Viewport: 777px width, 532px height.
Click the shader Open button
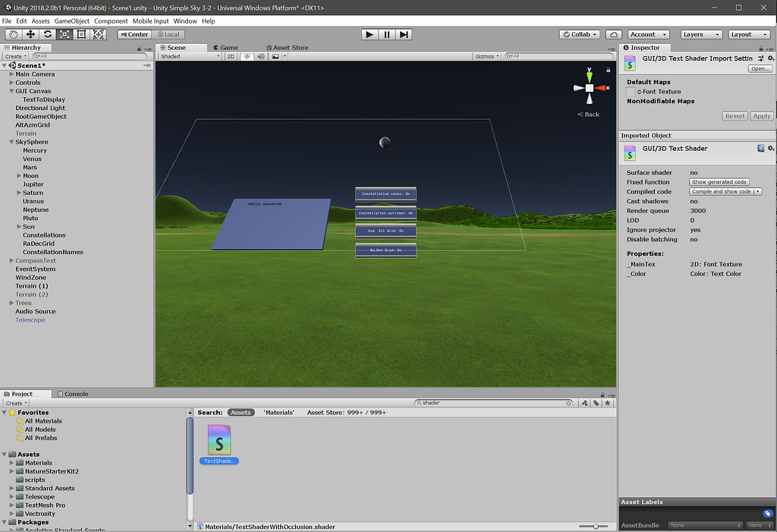coord(760,68)
